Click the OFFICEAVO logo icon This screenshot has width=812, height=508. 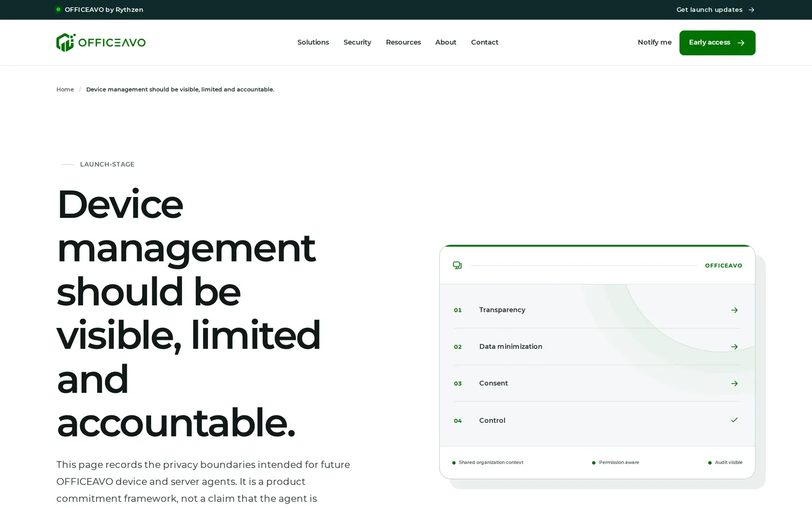[65, 42]
